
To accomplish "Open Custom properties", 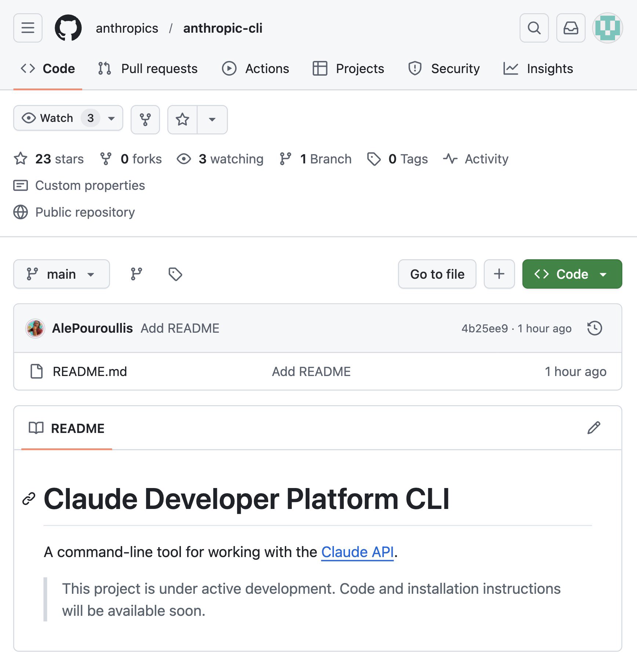I will [x=79, y=185].
